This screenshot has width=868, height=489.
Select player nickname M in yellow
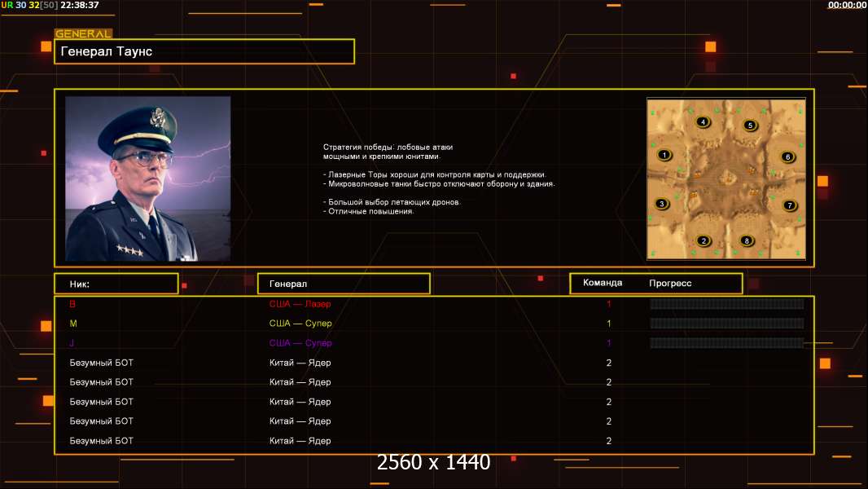[x=73, y=324]
